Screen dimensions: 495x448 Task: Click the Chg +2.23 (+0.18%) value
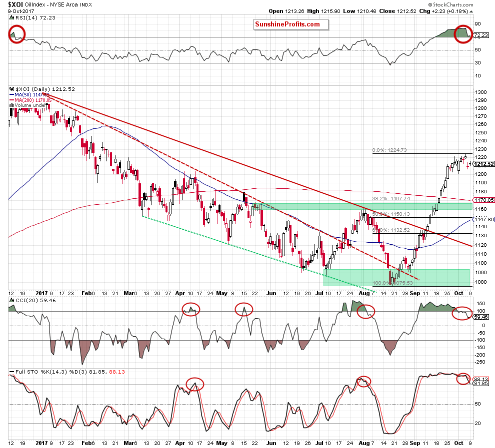click(444, 11)
